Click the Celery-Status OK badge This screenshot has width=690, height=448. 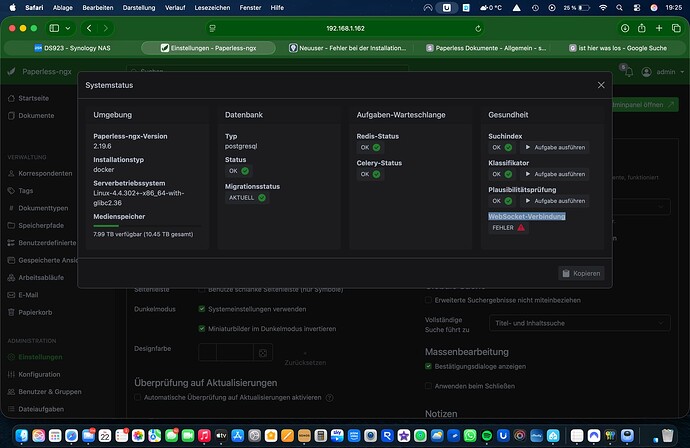(x=370, y=174)
